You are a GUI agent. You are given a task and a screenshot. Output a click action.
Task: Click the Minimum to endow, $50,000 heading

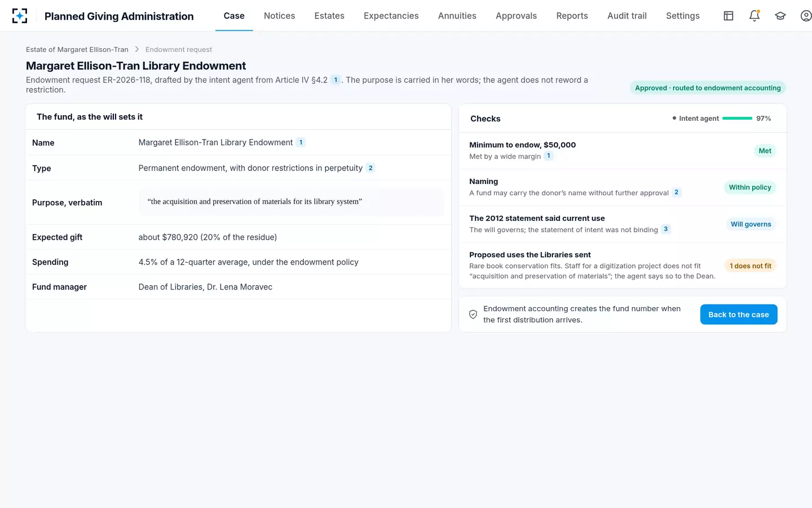(x=523, y=144)
